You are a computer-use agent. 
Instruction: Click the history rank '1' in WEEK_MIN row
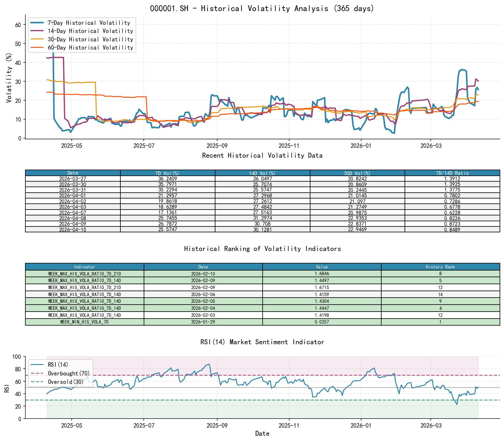pos(440,322)
